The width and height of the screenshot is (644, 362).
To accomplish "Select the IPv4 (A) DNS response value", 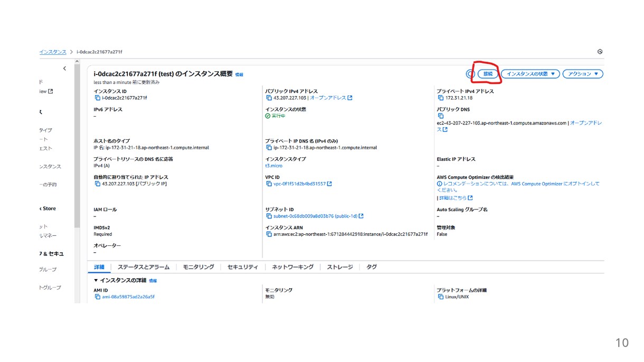I will tap(101, 166).
